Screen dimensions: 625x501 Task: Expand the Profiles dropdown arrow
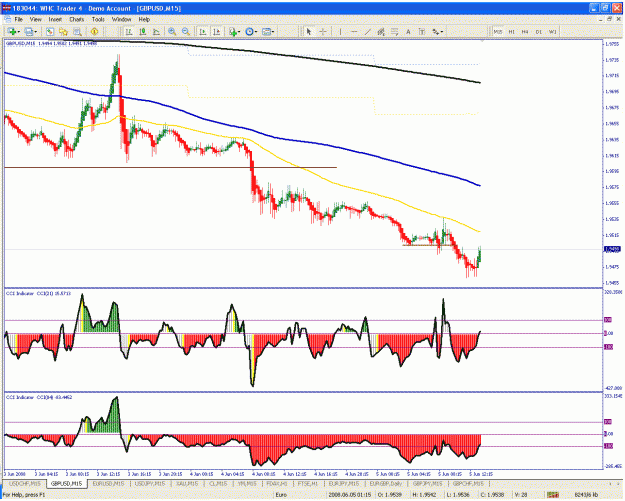[36, 32]
